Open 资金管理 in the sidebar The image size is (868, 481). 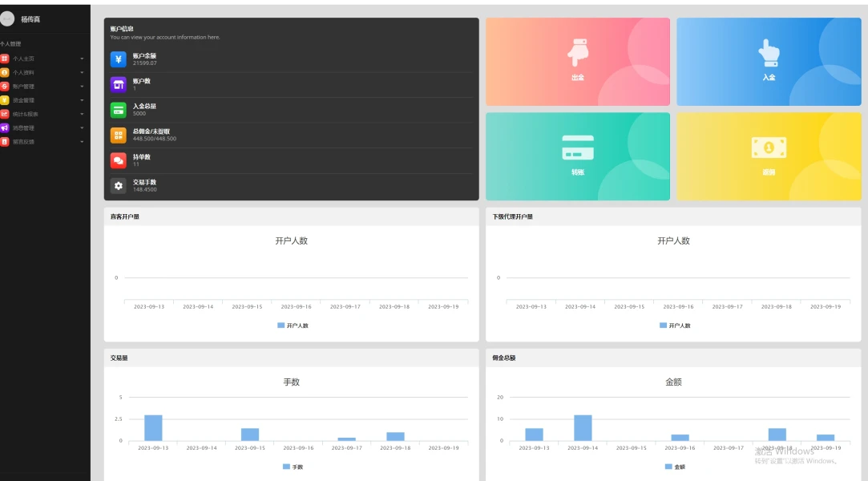tap(23, 100)
